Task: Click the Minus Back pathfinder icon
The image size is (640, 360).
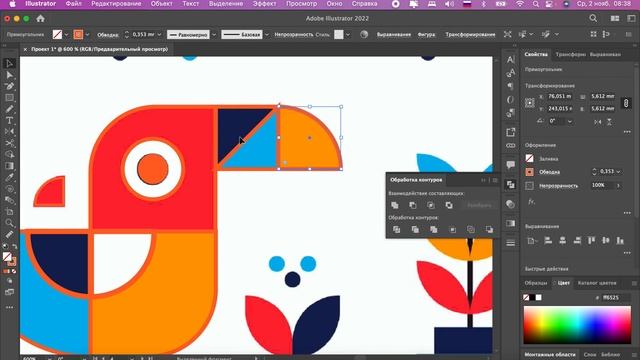Action: pyautogui.click(x=489, y=230)
